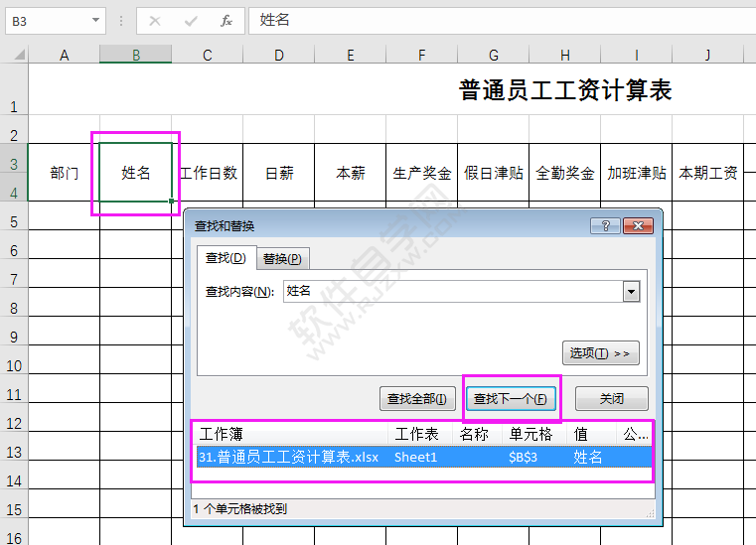Click the 假日津贴 header cell
The width and height of the screenshot is (756, 545).
pos(493,173)
